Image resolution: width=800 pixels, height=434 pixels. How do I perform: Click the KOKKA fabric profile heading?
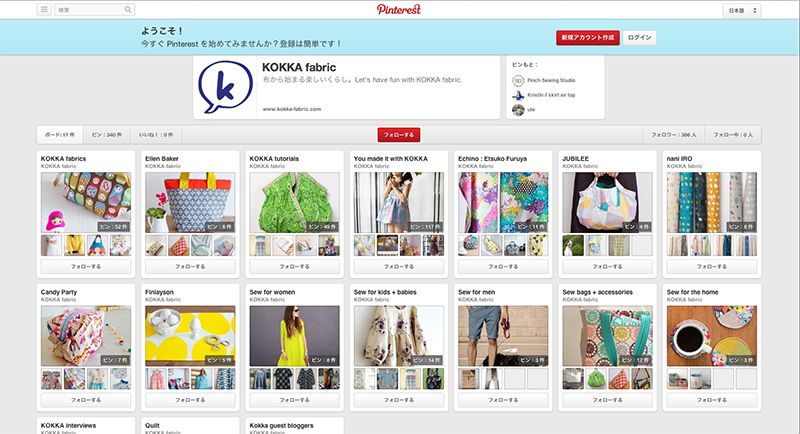[299, 67]
